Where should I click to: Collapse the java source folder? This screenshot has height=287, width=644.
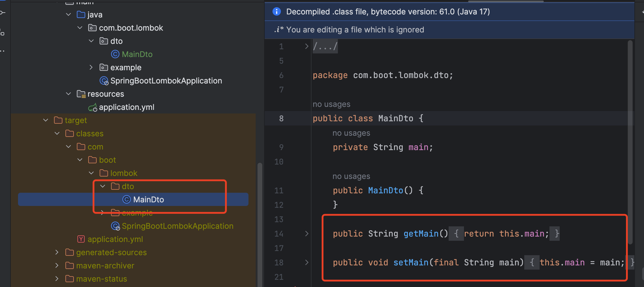(68, 14)
